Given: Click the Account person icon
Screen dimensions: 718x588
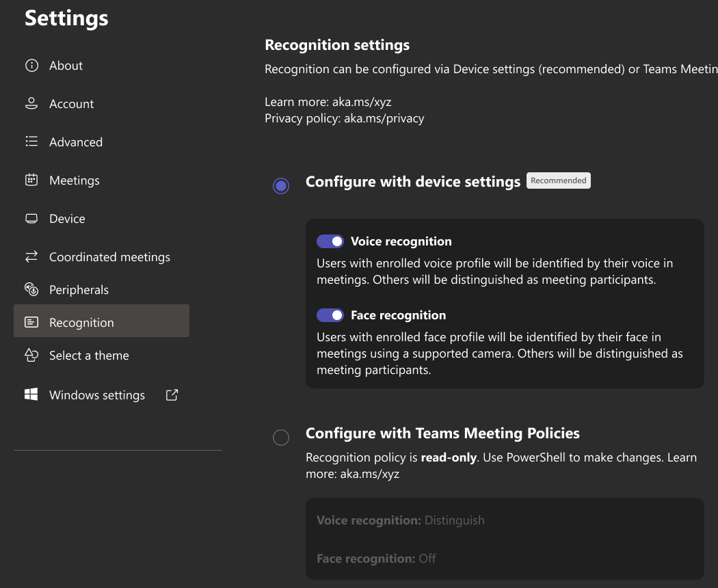Looking at the screenshot, I should [x=31, y=103].
